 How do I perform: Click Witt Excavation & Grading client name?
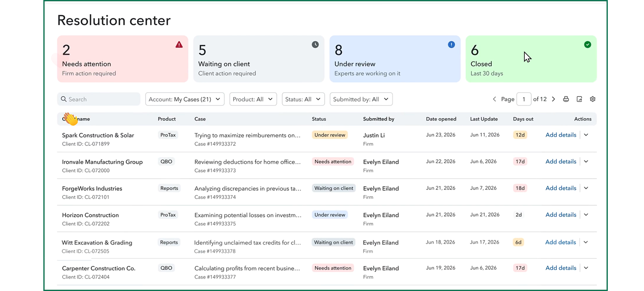pyautogui.click(x=97, y=243)
